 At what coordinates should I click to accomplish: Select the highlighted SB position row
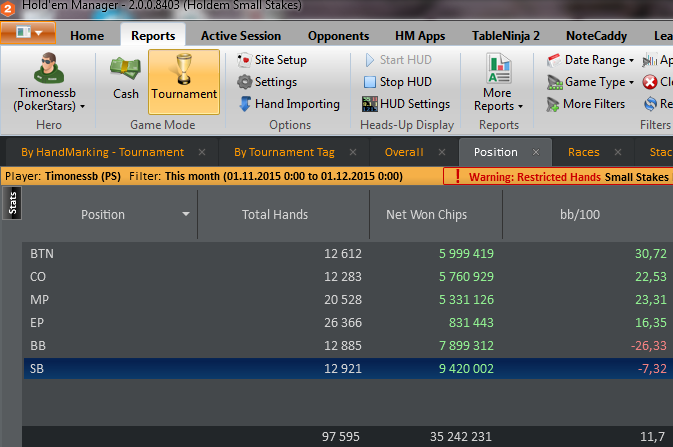point(348,368)
